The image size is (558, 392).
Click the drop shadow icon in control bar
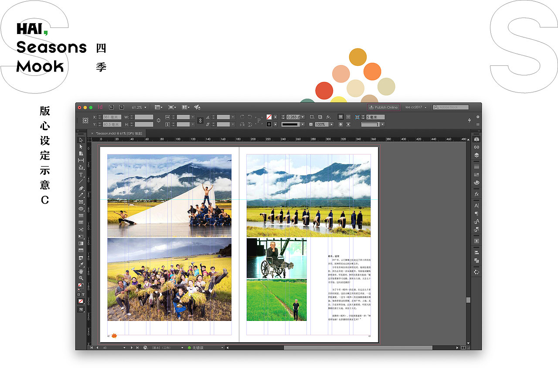(320, 117)
